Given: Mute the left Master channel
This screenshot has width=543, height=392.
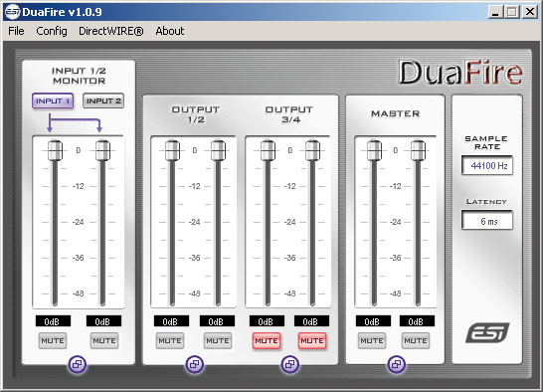Looking at the screenshot, I should click(372, 340).
